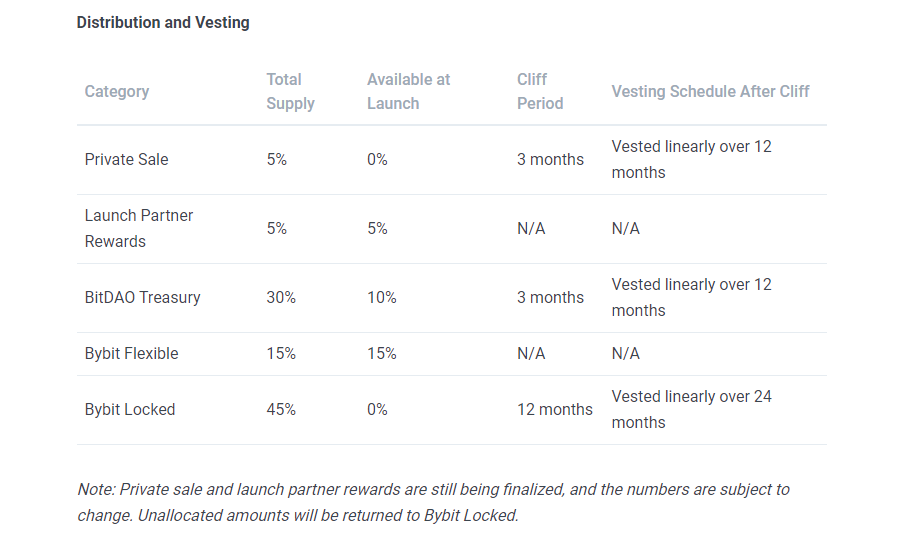This screenshot has height=553, width=902.
Task: Click the BitDAO Treasury row label
Action: pos(142,297)
